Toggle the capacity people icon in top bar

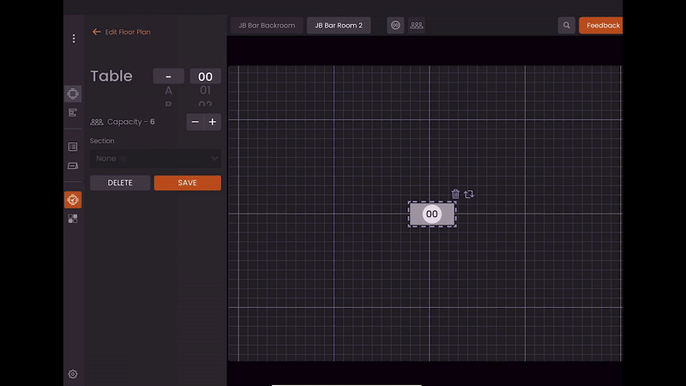tap(416, 25)
